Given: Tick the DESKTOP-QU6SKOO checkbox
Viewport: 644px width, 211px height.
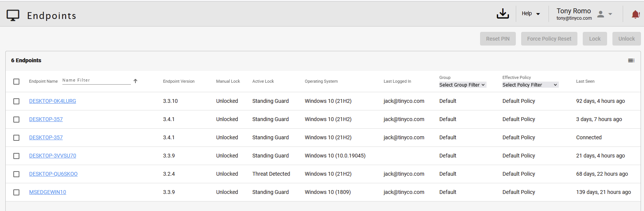Looking at the screenshot, I should (16, 174).
